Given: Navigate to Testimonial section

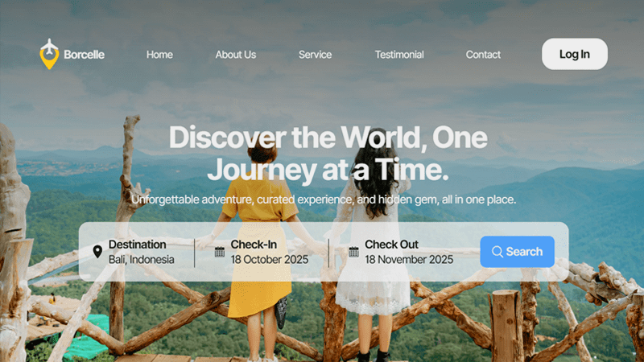Looking at the screenshot, I should coord(399,55).
